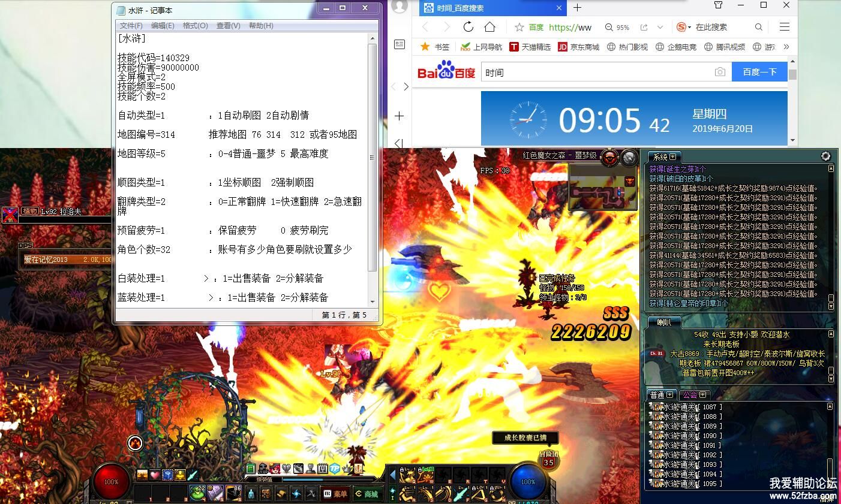Screen dimensions: 841x504
Task: Open the browser hamburger menu
Action: (785, 27)
